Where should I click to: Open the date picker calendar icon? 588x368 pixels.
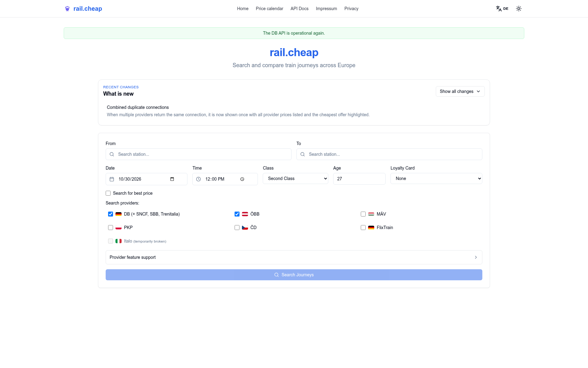pos(172,179)
